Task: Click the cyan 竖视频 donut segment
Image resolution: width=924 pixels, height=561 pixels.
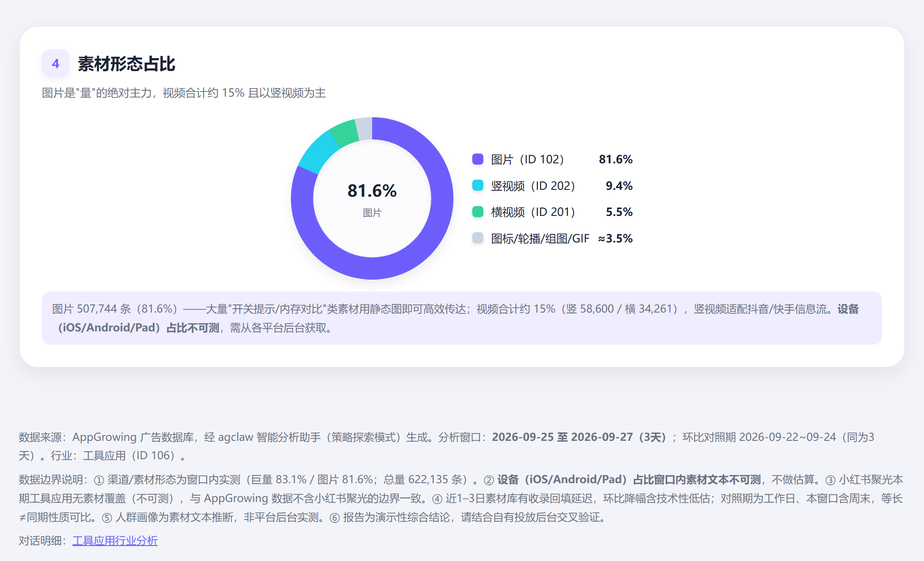Action: pos(319,153)
